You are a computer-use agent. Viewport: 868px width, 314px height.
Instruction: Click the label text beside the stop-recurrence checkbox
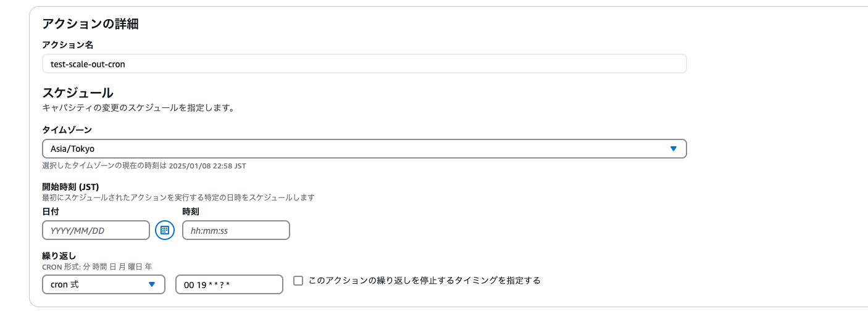click(424, 281)
